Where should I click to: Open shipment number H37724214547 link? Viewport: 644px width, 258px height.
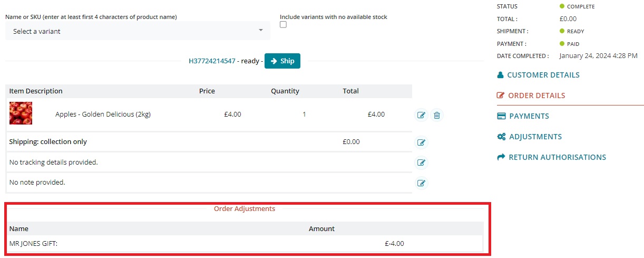point(212,61)
